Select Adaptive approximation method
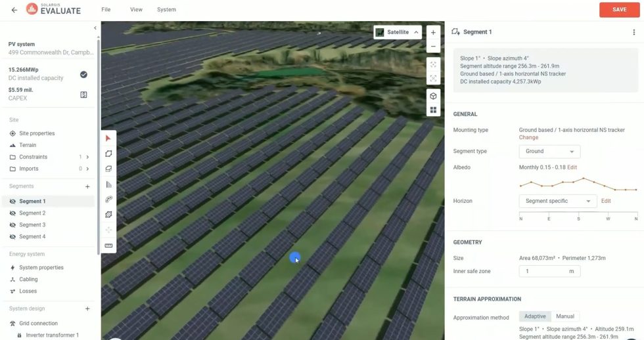644x340 pixels. coord(535,316)
